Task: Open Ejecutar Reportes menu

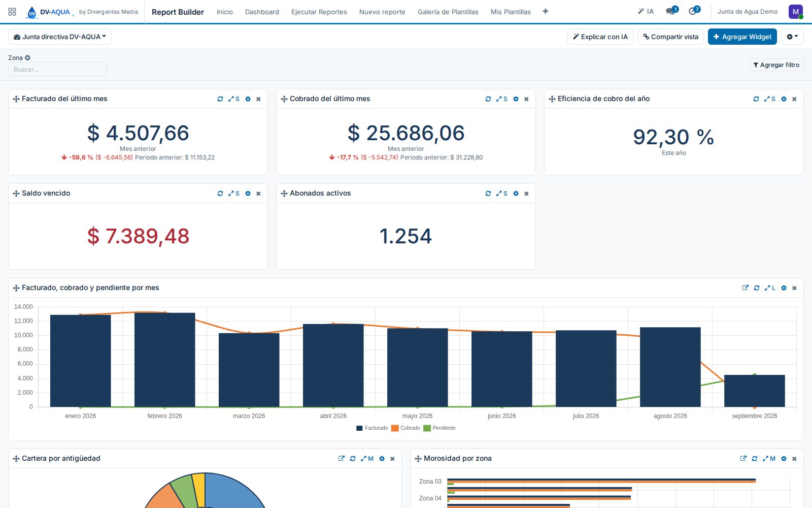Action: click(x=319, y=12)
